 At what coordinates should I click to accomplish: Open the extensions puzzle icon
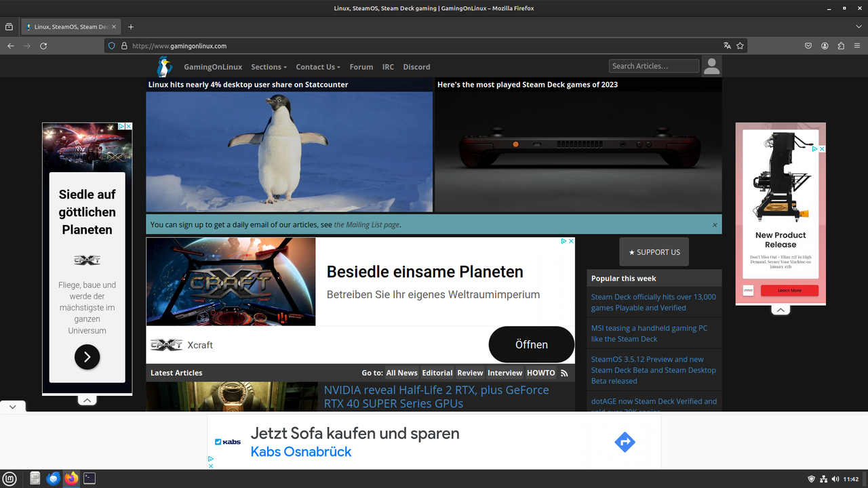(841, 46)
